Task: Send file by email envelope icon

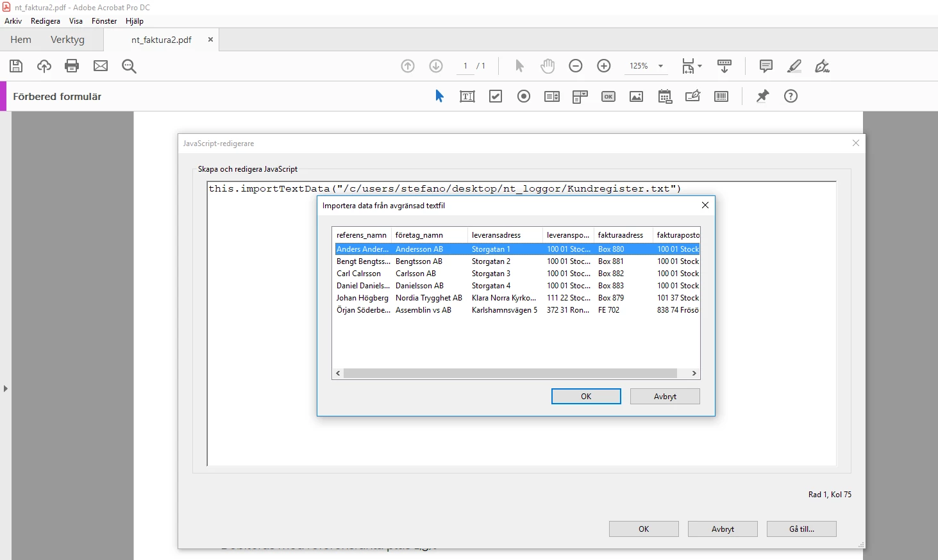Action: coord(101,66)
